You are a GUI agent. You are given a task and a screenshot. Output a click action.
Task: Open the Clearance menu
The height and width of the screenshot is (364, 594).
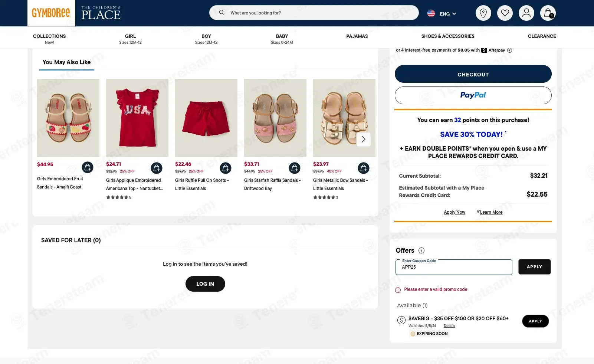pos(542,36)
